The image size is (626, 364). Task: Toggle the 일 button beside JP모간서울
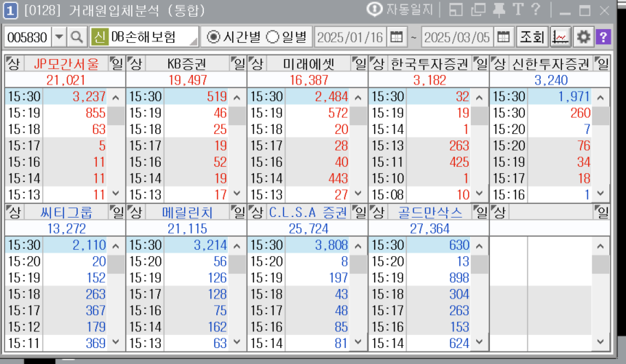point(117,64)
